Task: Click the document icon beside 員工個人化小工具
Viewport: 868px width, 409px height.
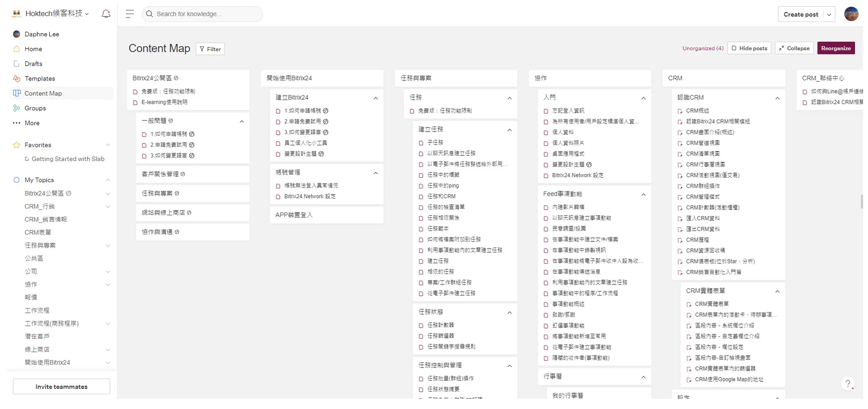Action: 278,143
